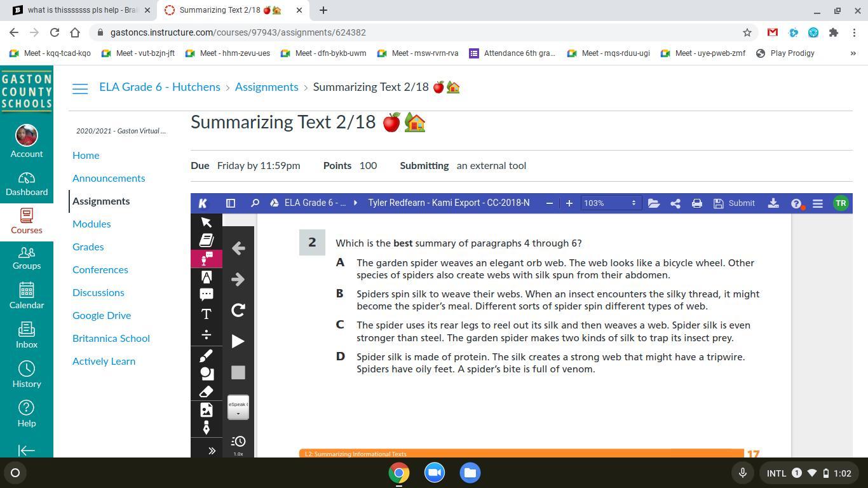Open the Modules page
The image size is (868, 488).
(92, 224)
